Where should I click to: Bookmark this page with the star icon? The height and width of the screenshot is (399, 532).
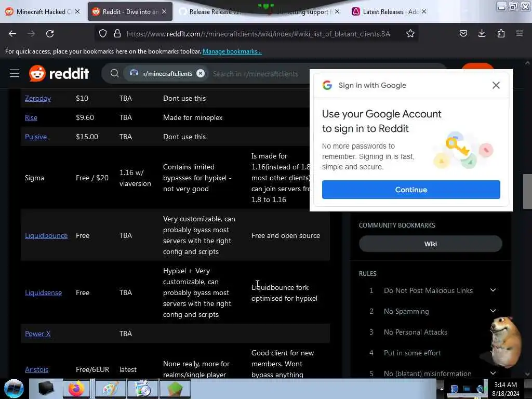tap(410, 34)
